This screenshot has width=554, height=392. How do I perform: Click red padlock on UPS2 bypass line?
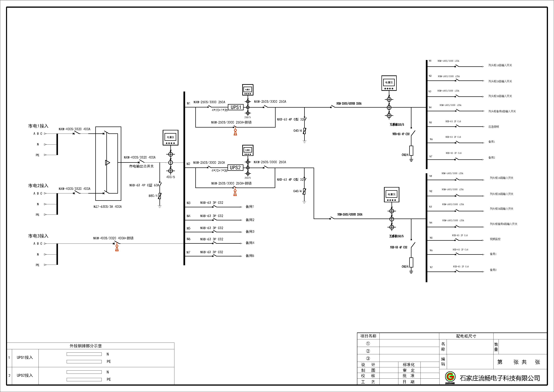click(x=235, y=193)
